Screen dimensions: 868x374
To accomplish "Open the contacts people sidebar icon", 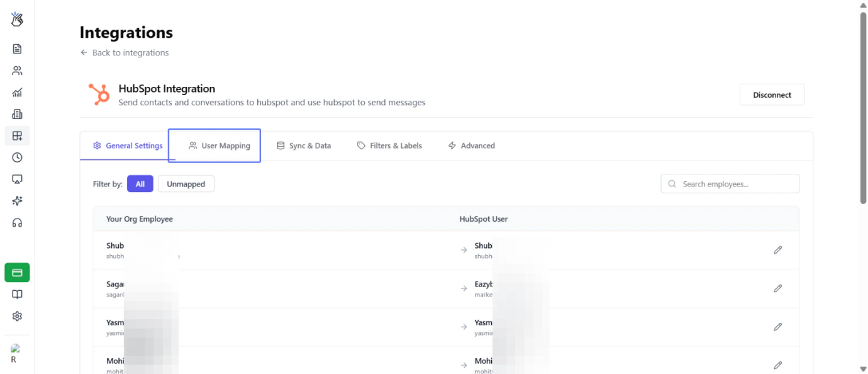I will 17,71.
